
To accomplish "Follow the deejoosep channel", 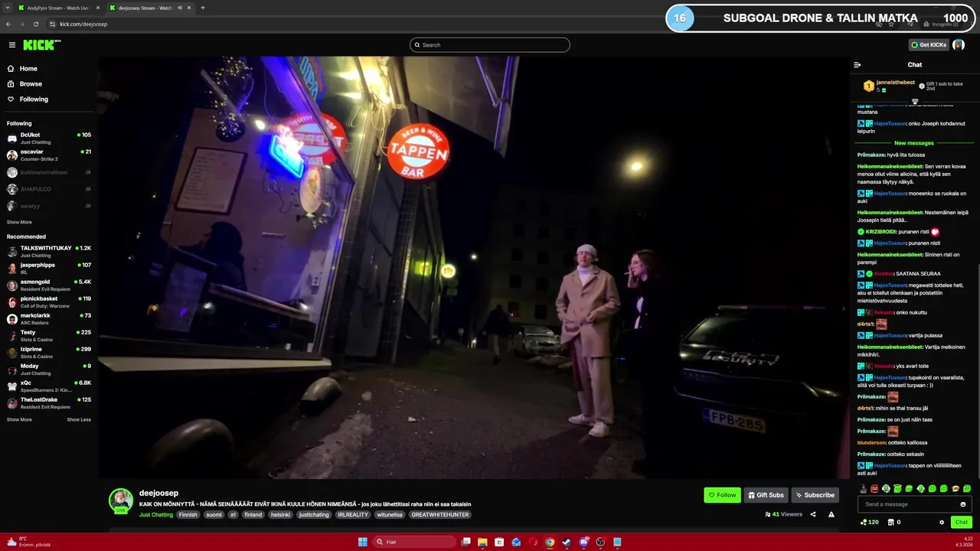I will tap(722, 495).
